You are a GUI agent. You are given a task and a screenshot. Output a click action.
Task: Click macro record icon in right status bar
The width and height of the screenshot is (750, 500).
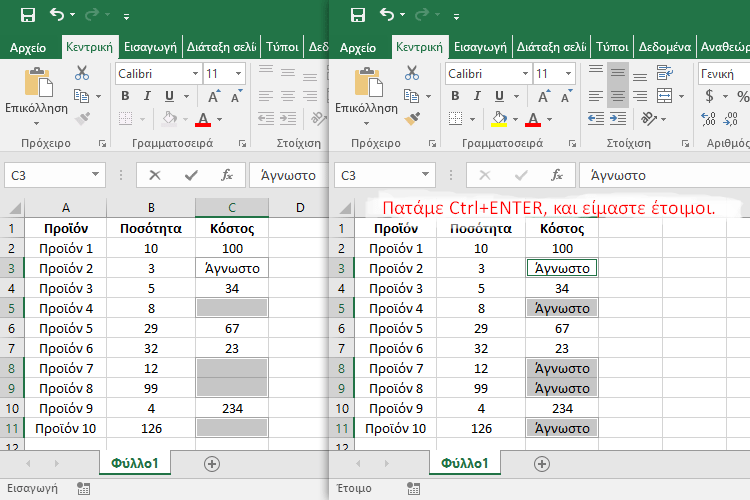point(413,489)
